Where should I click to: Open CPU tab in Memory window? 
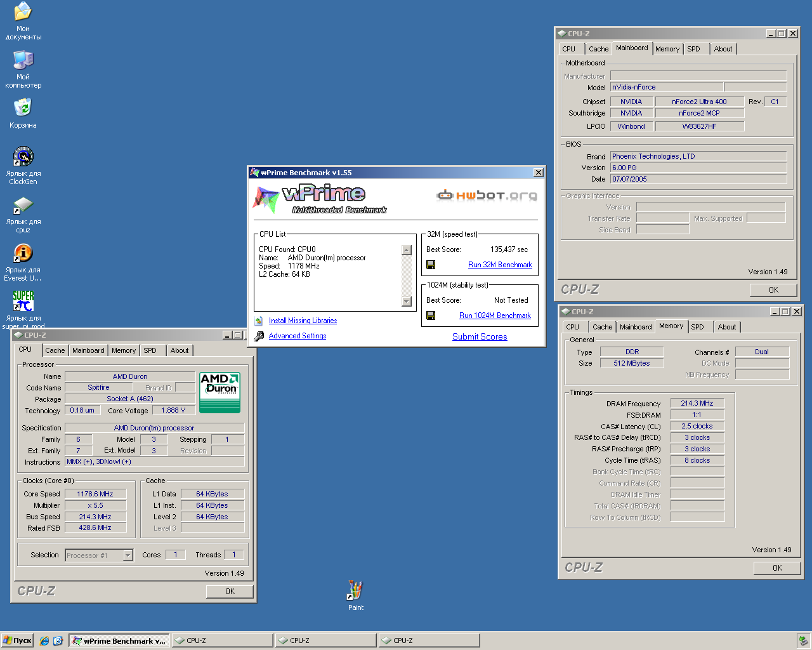572,327
